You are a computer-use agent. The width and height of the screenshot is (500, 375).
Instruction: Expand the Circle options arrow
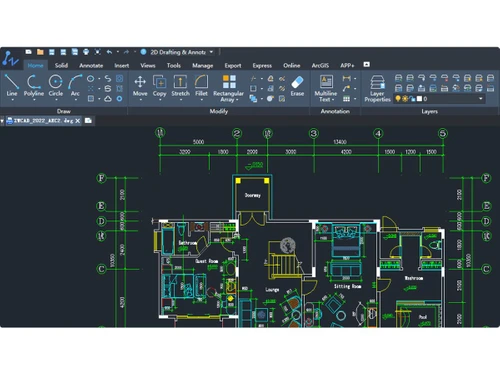[x=56, y=100]
